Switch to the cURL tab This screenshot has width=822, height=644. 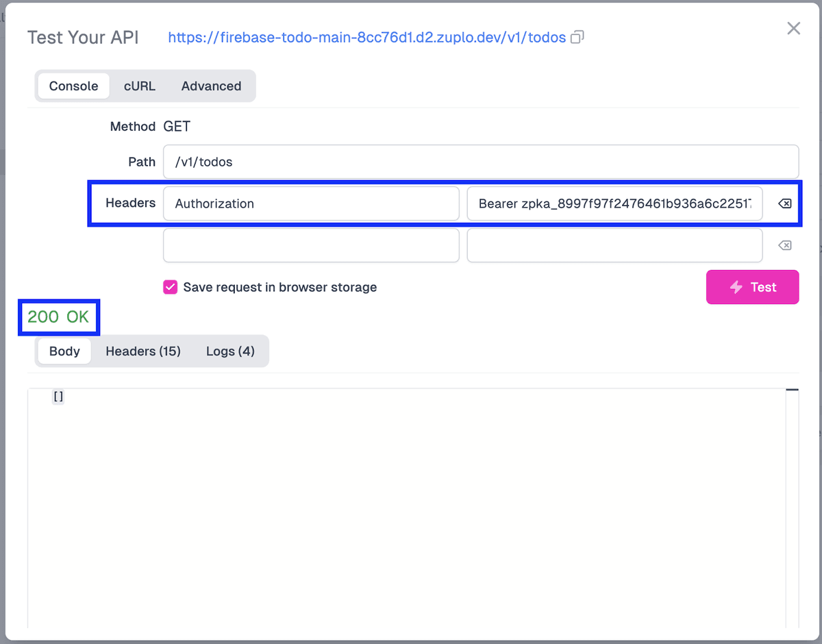pyautogui.click(x=139, y=86)
